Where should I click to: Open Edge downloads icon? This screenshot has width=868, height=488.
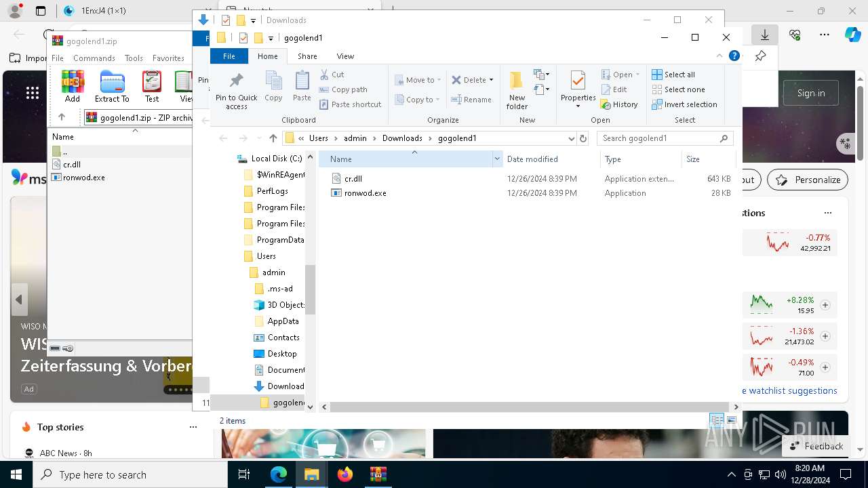[764, 35]
